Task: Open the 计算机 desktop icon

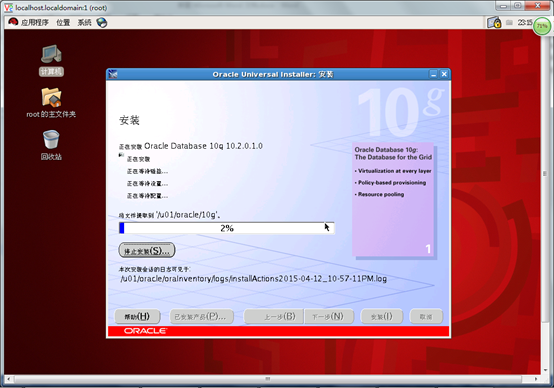Action: point(51,60)
